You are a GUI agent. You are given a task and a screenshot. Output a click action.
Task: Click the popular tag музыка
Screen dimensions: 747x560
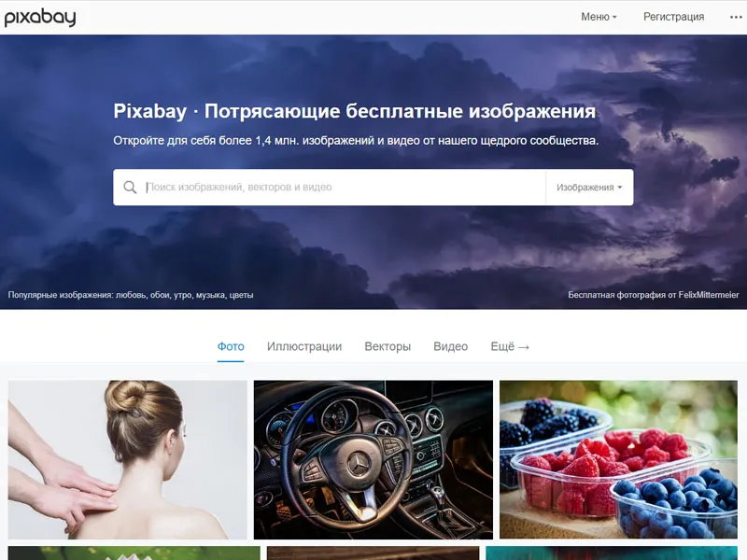(x=210, y=295)
